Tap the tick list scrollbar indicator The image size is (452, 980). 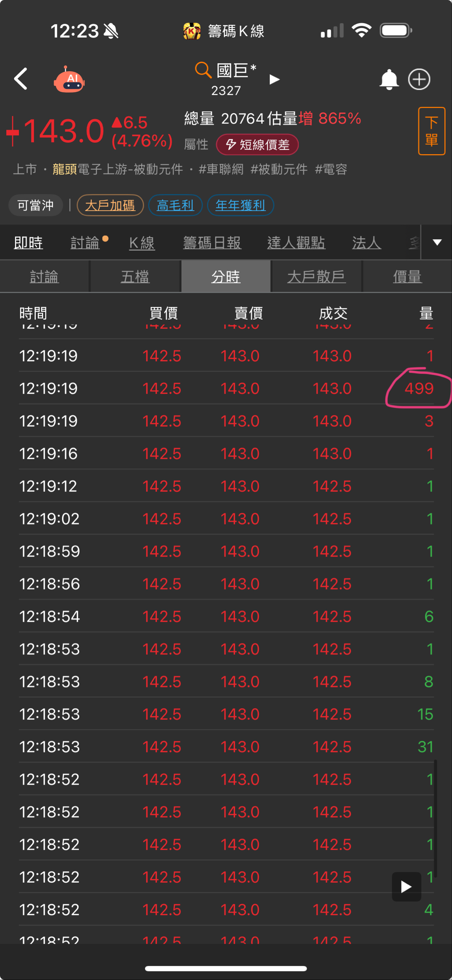435,818
